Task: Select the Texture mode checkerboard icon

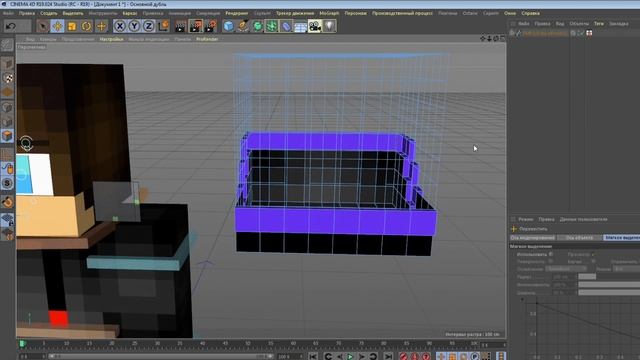Action: coord(7,78)
